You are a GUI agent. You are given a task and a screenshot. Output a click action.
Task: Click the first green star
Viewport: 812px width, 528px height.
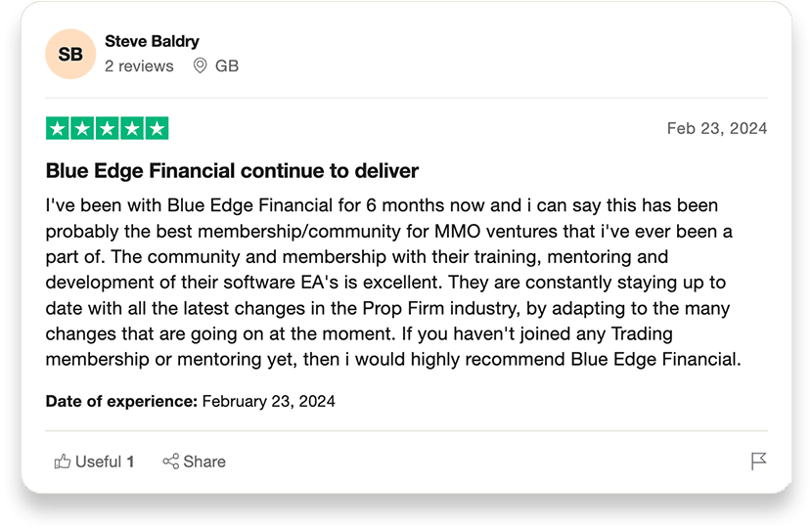click(x=58, y=128)
